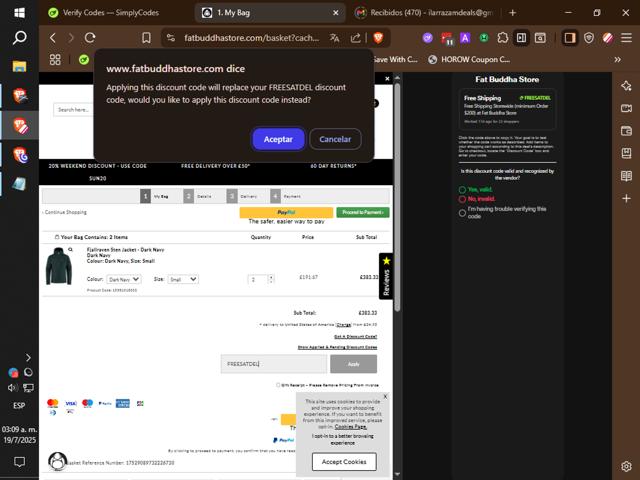The image size is (640, 480).
Task: Open the Colour Dark Navy dropdown
Action: [x=124, y=279]
